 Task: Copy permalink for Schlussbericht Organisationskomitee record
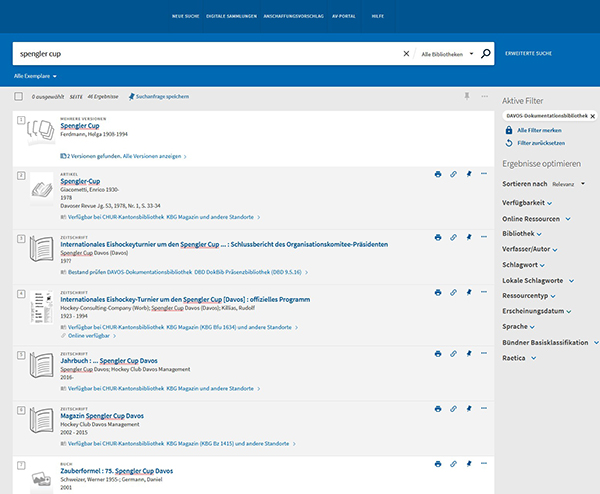pos(453,237)
